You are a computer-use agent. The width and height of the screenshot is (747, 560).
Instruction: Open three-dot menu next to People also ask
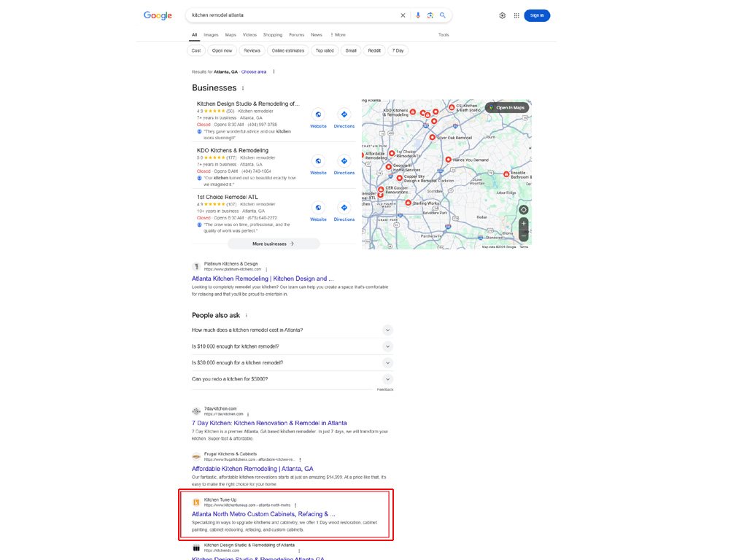coord(247,315)
